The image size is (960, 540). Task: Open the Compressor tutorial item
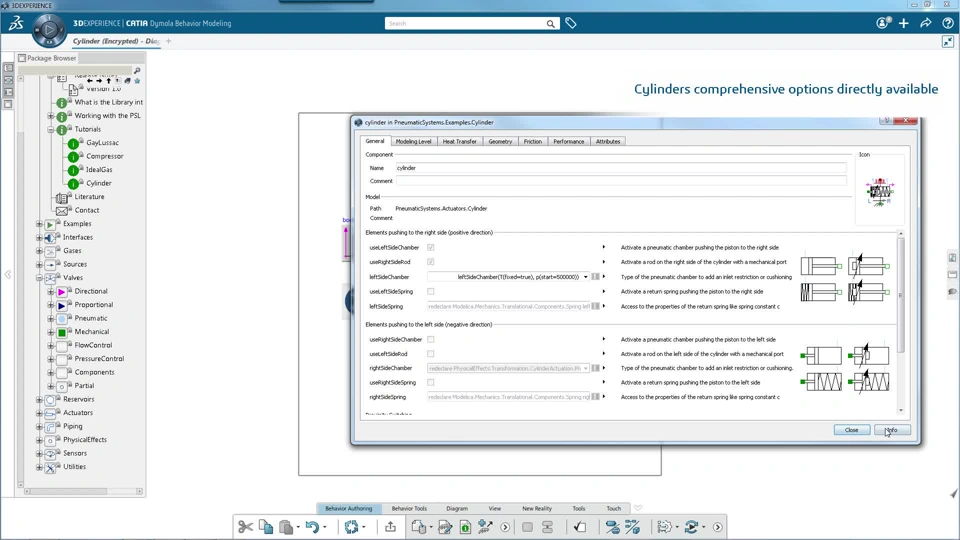pos(105,156)
